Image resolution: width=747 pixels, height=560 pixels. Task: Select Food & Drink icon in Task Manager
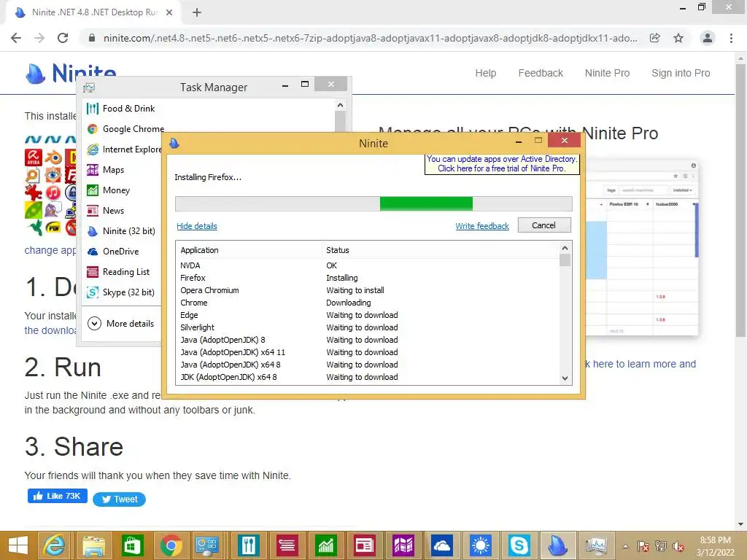pyautogui.click(x=93, y=109)
